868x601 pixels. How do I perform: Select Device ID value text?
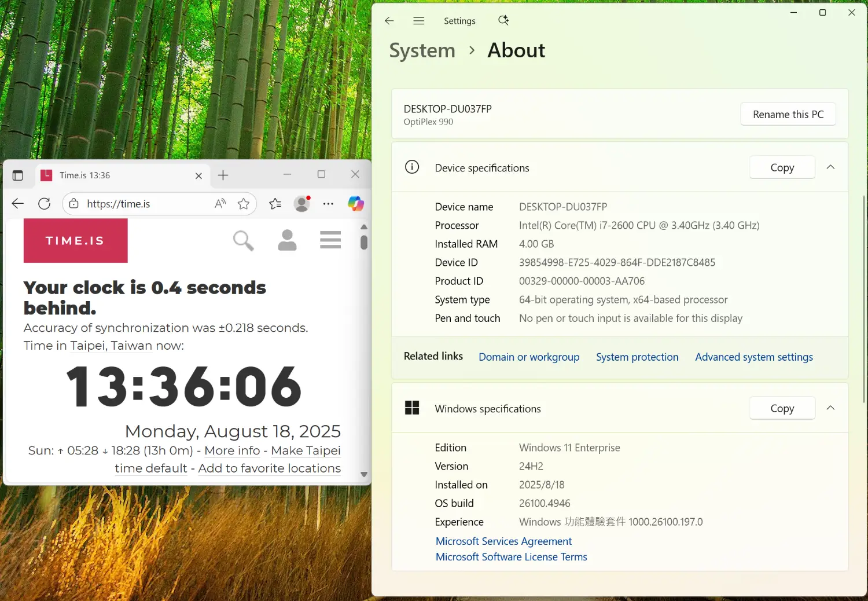[x=617, y=262]
